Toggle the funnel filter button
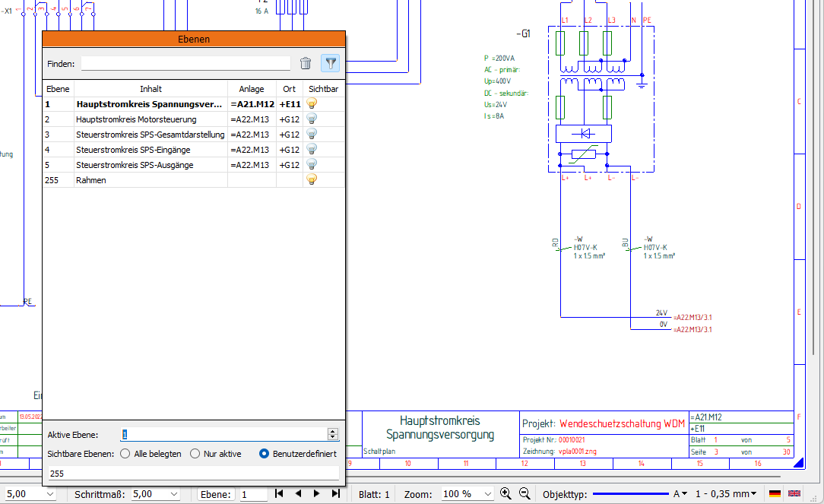The width and height of the screenshot is (824, 504). [330, 64]
